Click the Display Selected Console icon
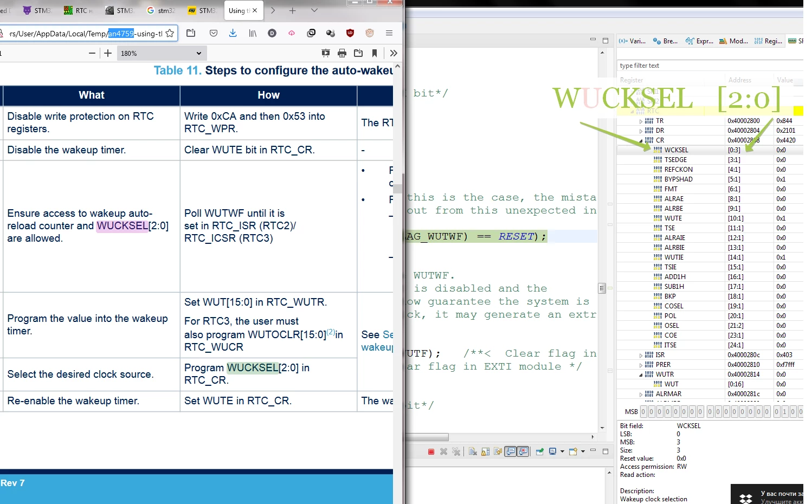812x504 pixels. (552, 451)
